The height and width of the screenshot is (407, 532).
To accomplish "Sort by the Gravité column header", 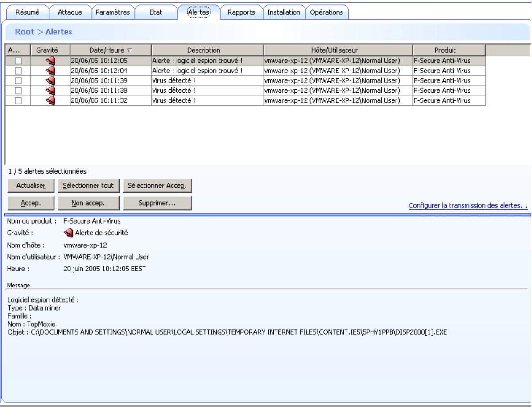I will pyautogui.click(x=50, y=50).
